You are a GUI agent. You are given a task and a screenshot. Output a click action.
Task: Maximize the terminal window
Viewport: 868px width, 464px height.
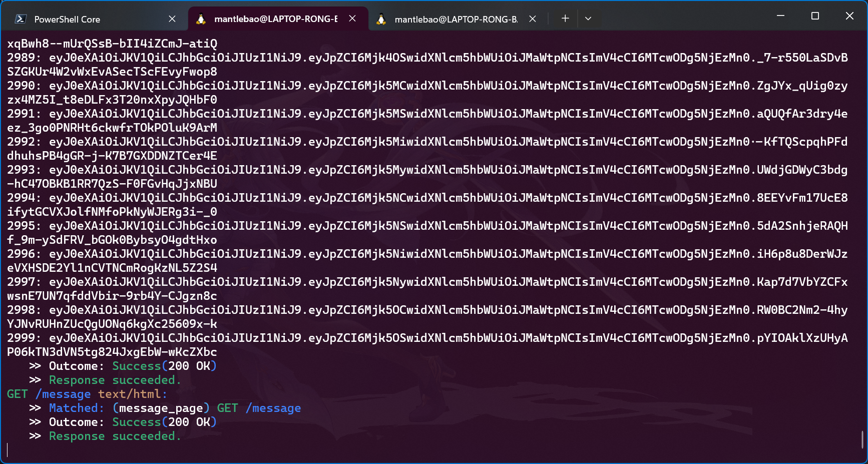click(815, 16)
